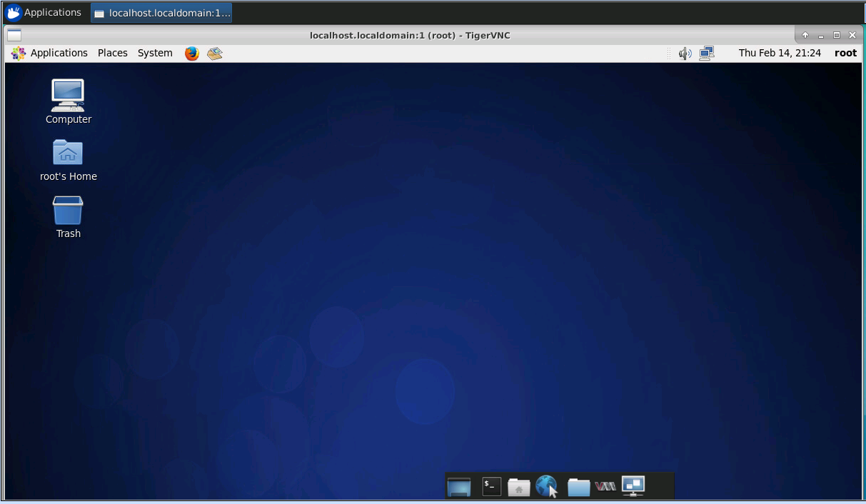Viewport: 866px width, 504px height.
Task: Close the TigerVNC window
Action: 852,35
